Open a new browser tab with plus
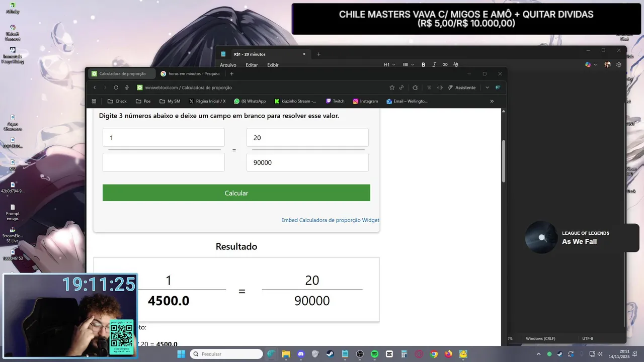This screenshot has width=644, height=362. (x=232, y=74)
